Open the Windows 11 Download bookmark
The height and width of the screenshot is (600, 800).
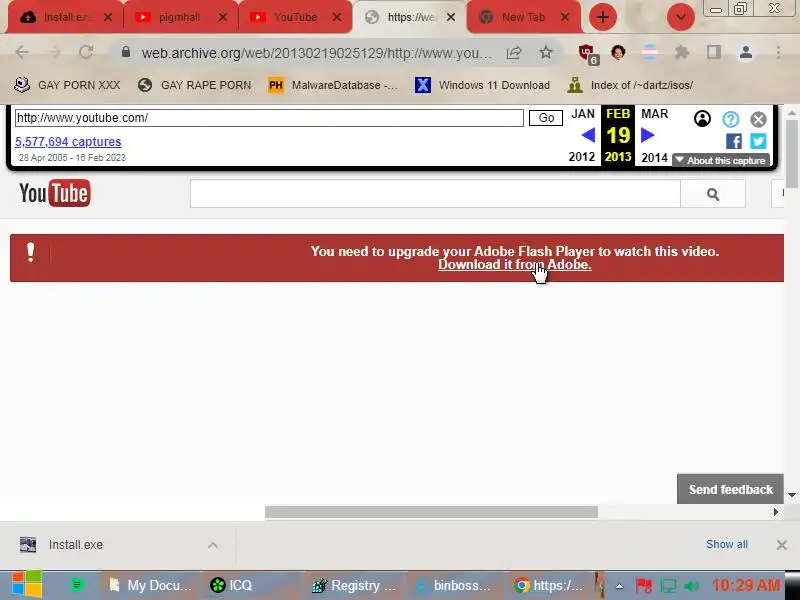[x=483, y=85]
